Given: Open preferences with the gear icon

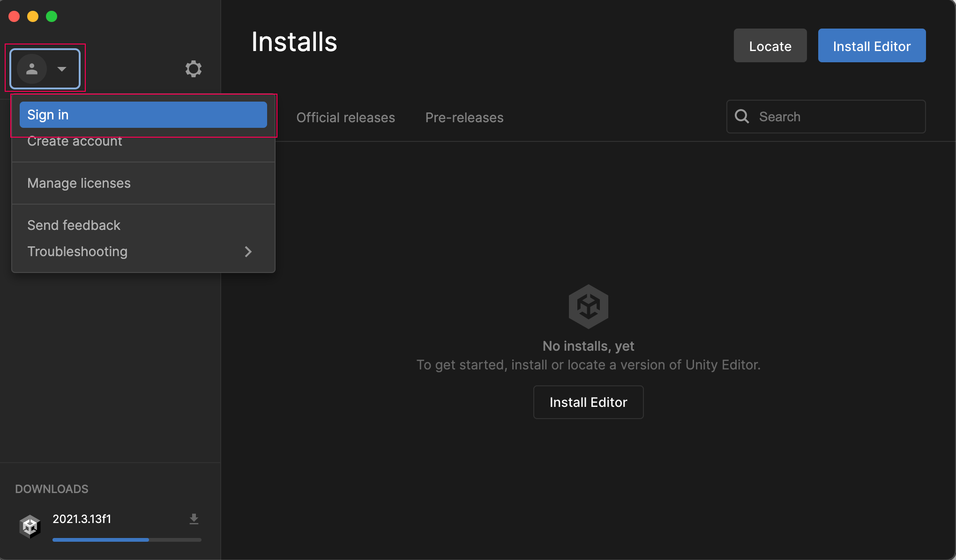Looking at the screenshot, I should (x=193, y=69).
